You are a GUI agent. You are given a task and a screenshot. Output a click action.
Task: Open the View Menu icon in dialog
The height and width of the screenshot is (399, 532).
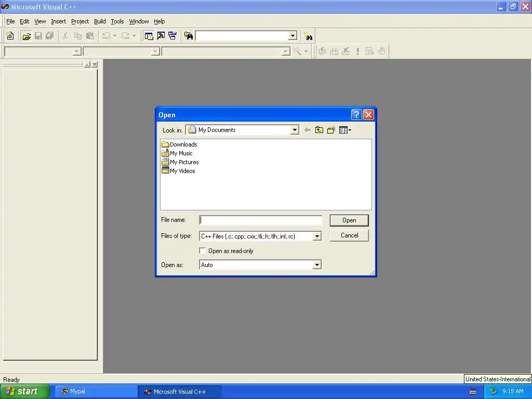pyautogui.click(x=345, y=130)
